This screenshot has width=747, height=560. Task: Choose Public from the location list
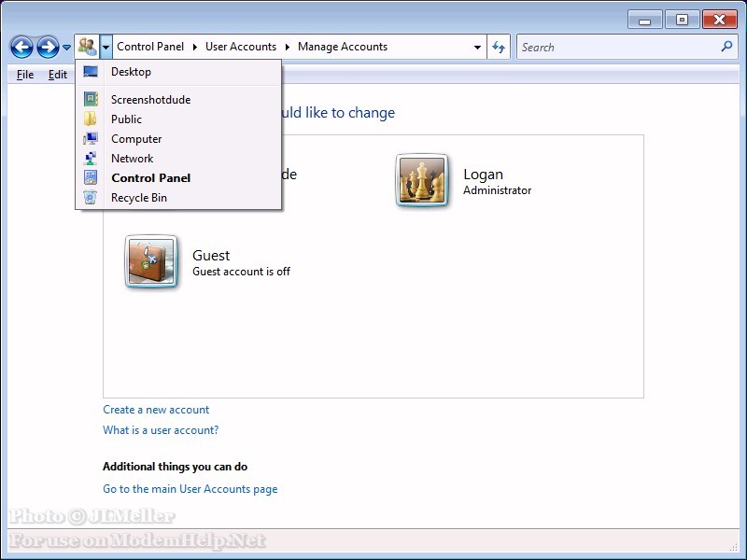click(x=178, y=119)
